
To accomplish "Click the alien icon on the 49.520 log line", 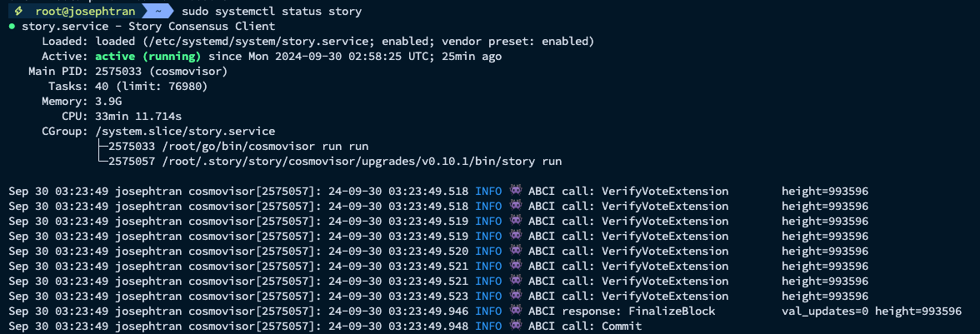I will (x=515, y=251).
